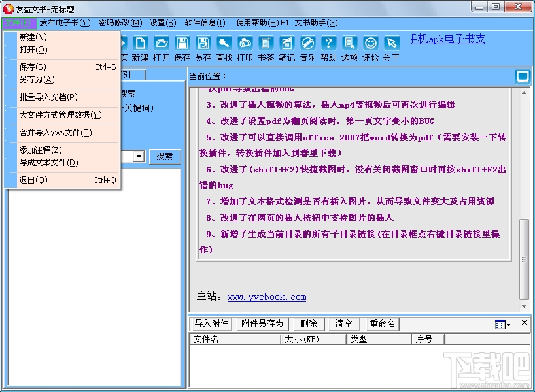Click the 清空 button
The width and height of the screenshot is (535, 392).
tap(343, 323)
